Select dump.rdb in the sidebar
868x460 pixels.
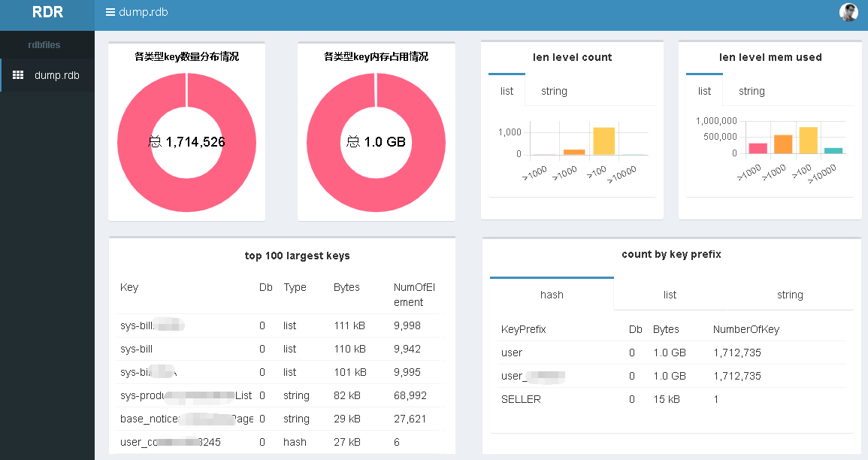56,75
